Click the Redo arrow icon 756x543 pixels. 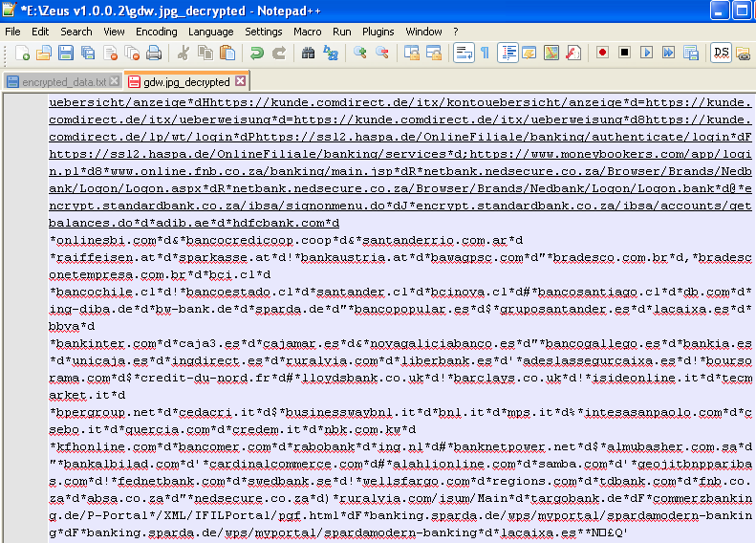click(x=279, y=53)
